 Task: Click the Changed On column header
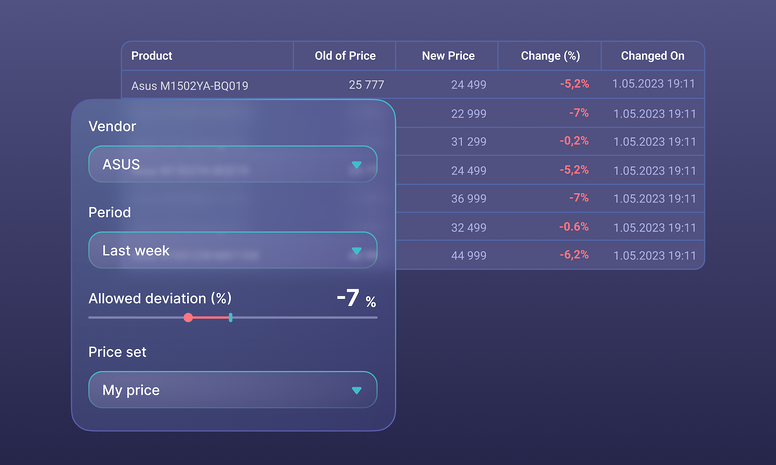point(652,56)
